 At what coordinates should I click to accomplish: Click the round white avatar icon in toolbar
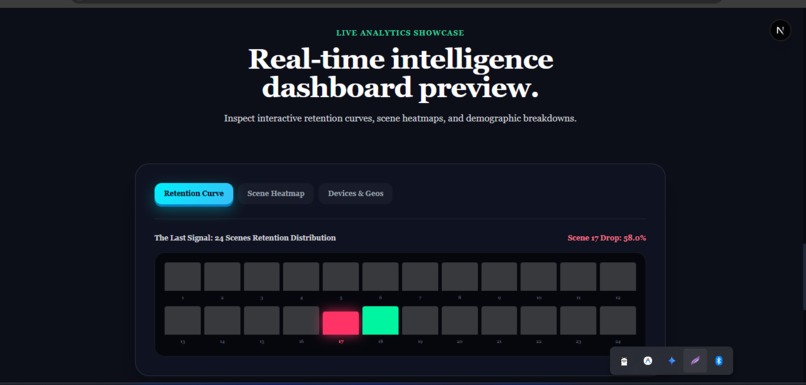pyautogui.click(x=648, y=361)
